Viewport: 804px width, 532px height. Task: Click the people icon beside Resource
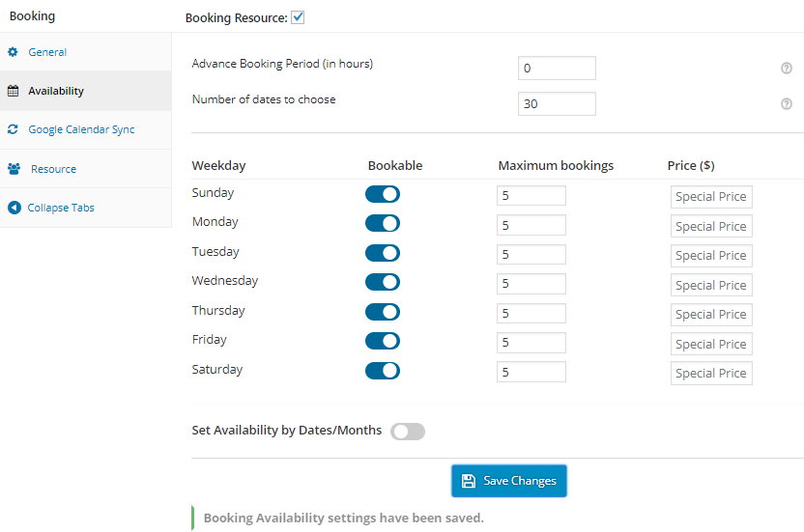click(14, 169)
